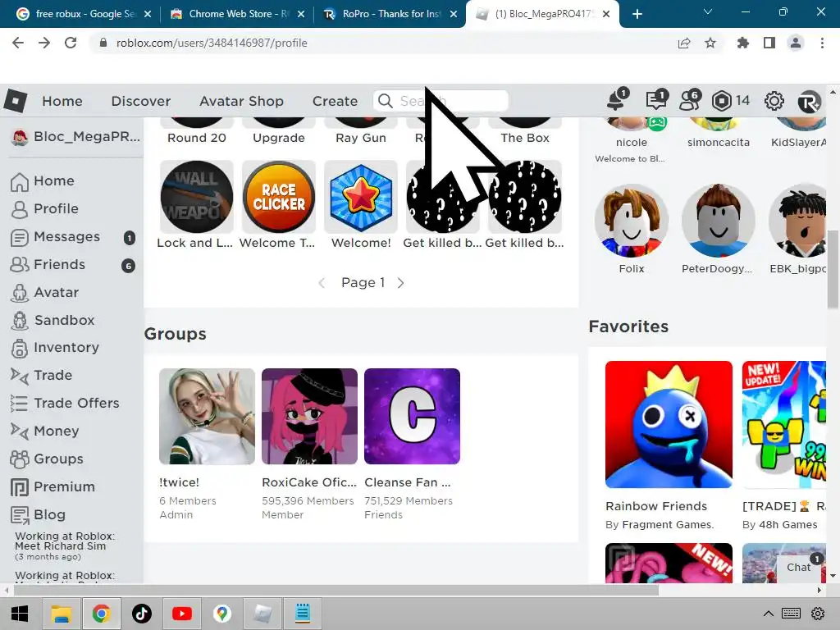
Task: Click the Friends icon in left sidebar
Action: (x=20, y=265)
